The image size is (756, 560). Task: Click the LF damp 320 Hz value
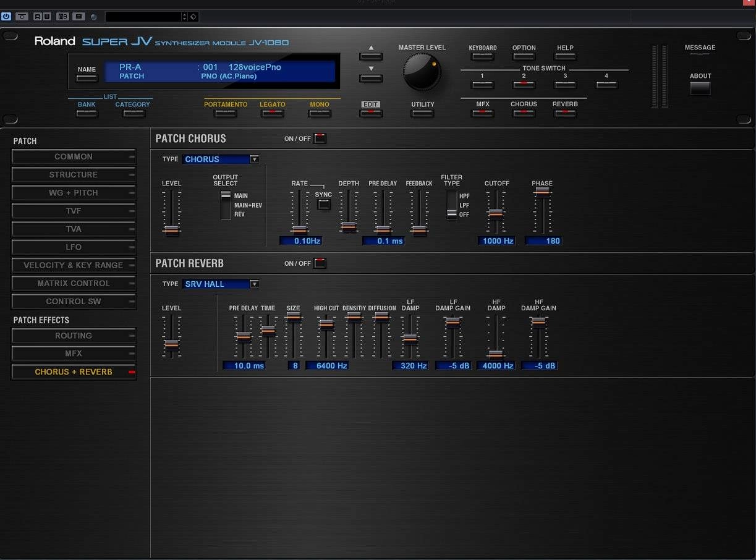click(x=410, y=366)
